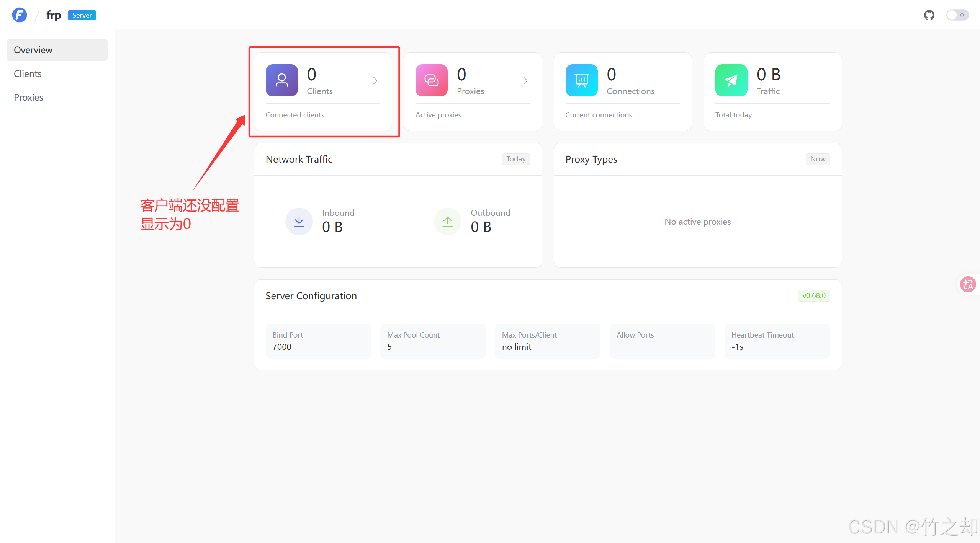Expand Proxies card via chevron arrow
The height and width of the screenshot is (543, 980).
pos(525,80)
